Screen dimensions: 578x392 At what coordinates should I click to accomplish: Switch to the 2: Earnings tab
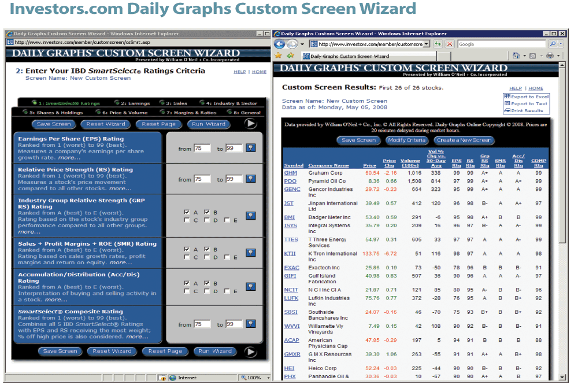[x=135, y=103]
